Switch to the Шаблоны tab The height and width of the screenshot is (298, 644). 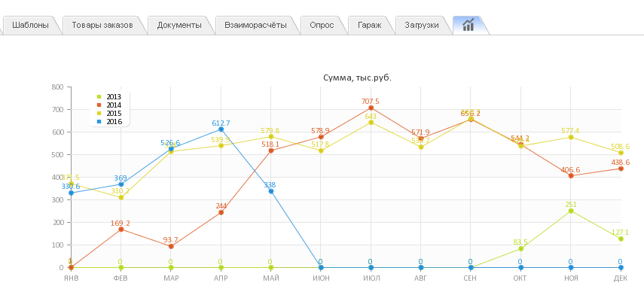click(x=30, y=25)
